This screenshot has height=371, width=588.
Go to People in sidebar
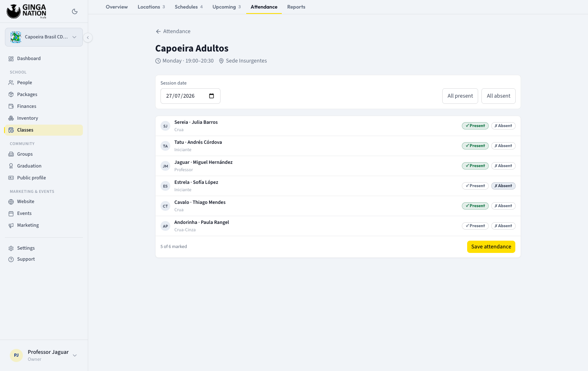[44, 83]
